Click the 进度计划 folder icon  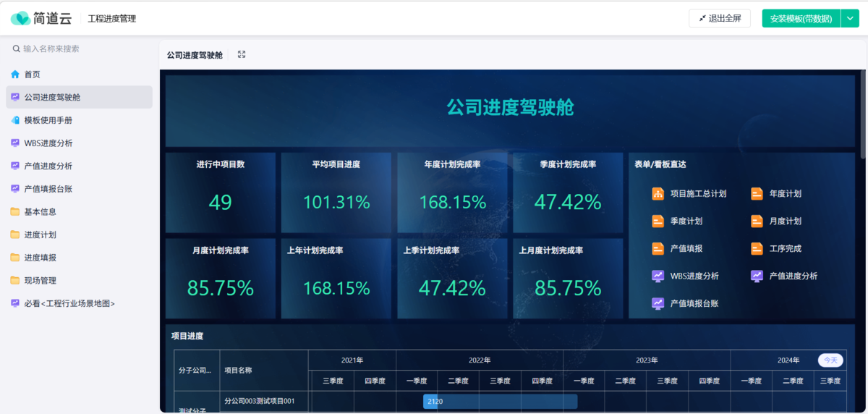click(15, 235)
